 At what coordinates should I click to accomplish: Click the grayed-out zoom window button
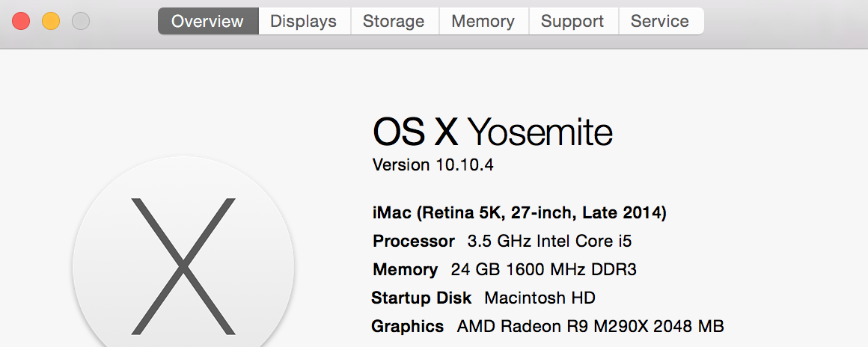point(81,22)
